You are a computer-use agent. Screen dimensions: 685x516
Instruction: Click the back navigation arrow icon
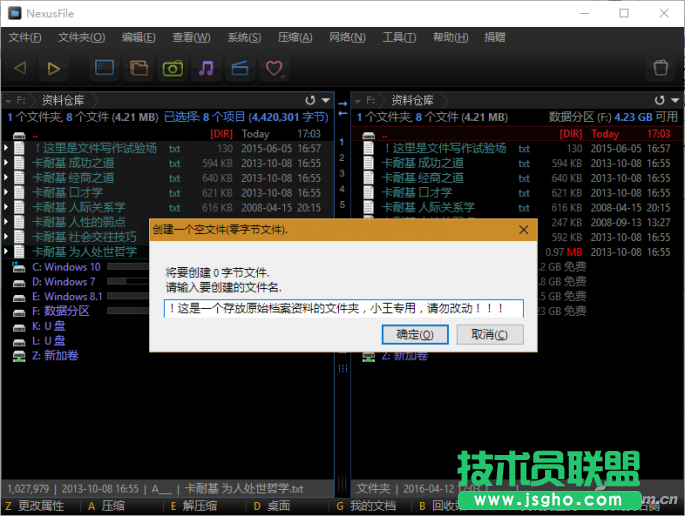21,68
